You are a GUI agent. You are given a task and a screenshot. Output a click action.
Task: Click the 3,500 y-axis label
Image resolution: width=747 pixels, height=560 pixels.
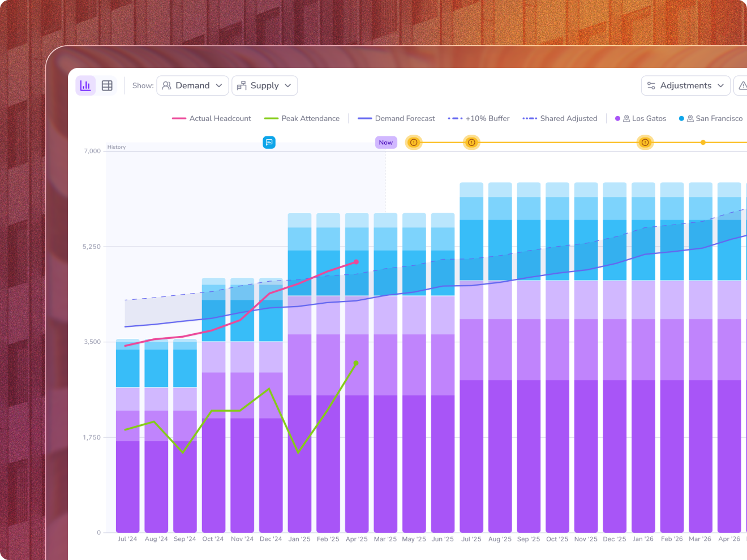coord(92,342)
